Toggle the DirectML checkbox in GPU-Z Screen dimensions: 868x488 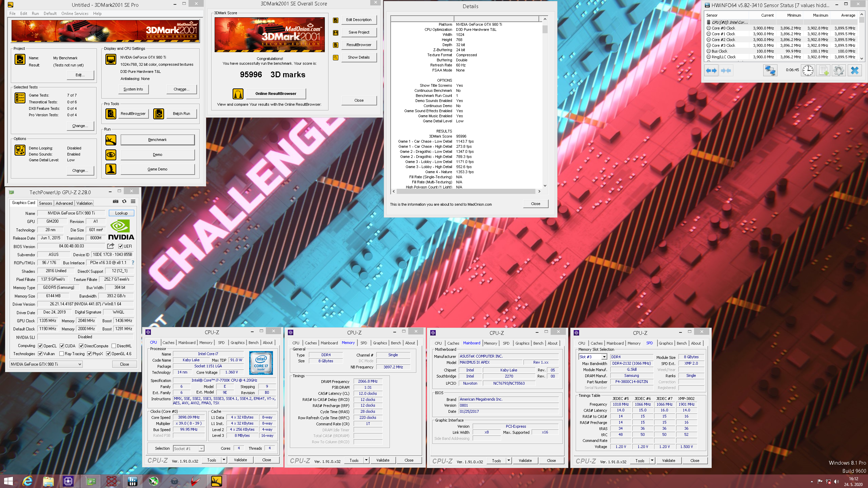click(114, 346)
